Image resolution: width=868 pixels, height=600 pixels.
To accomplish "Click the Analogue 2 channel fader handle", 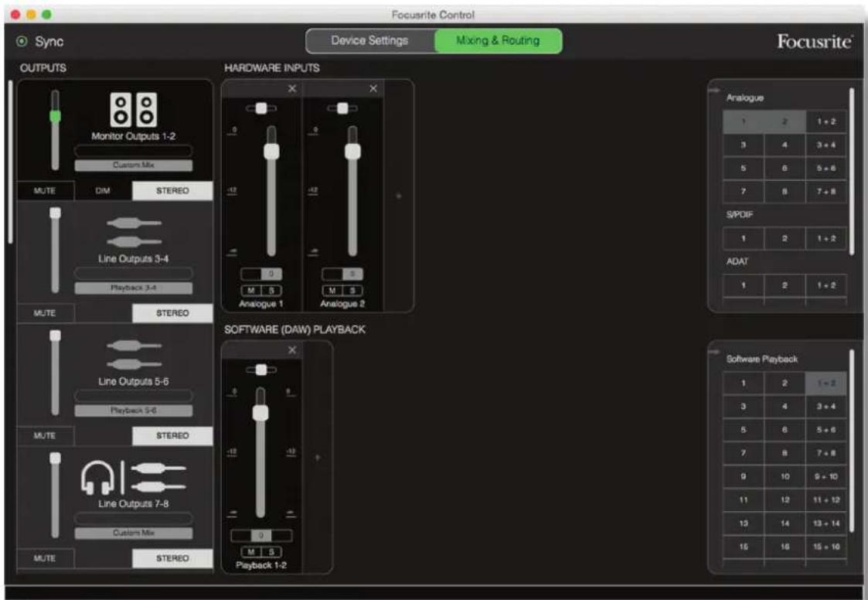I will (x=352, y=152).
